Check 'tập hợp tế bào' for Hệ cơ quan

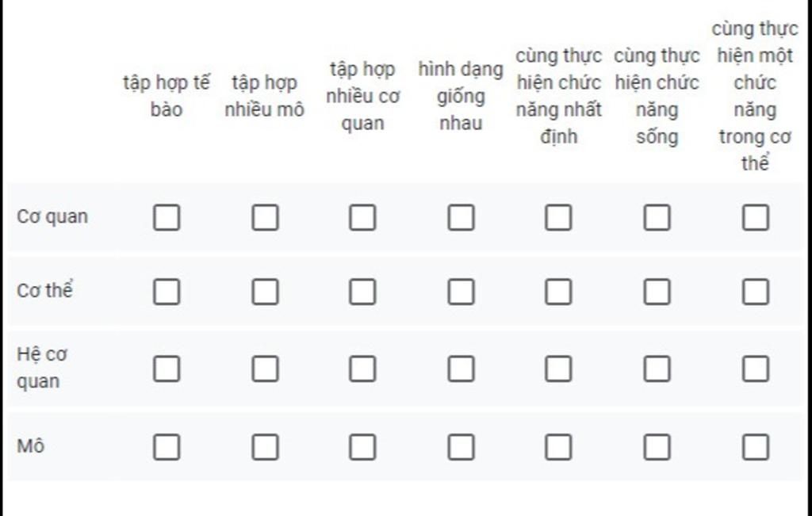click(x=167, y=369)
